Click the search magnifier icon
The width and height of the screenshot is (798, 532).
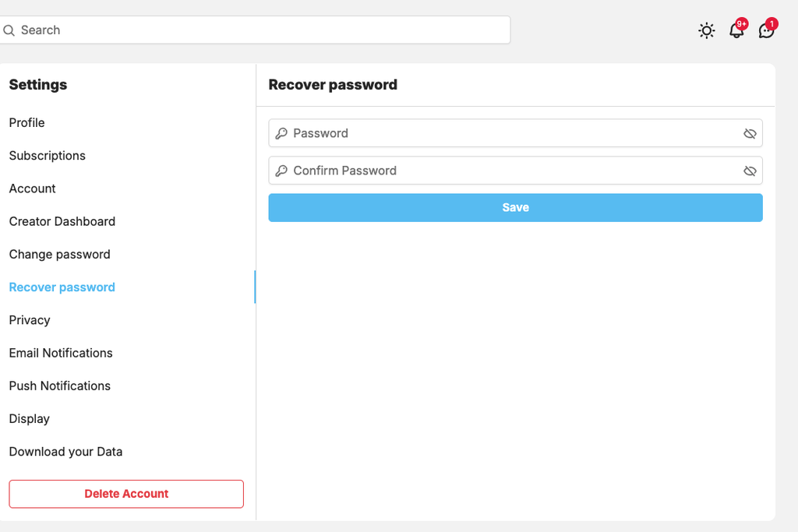9,30
